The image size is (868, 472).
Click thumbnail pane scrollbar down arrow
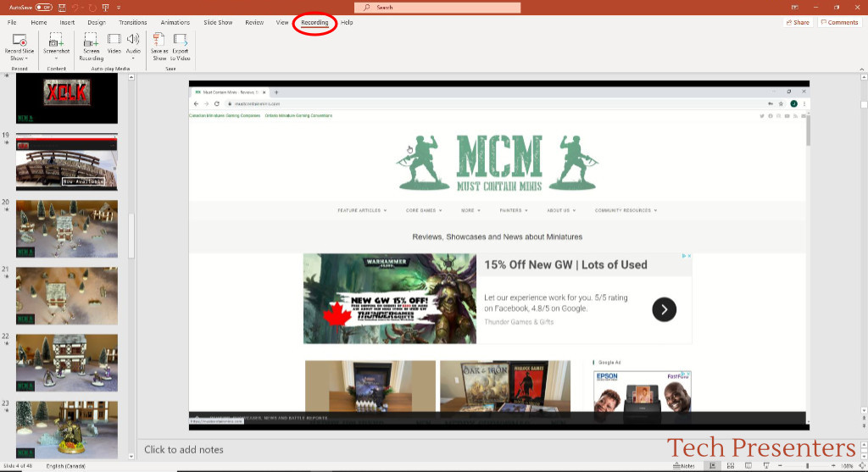tap(131, 457)
